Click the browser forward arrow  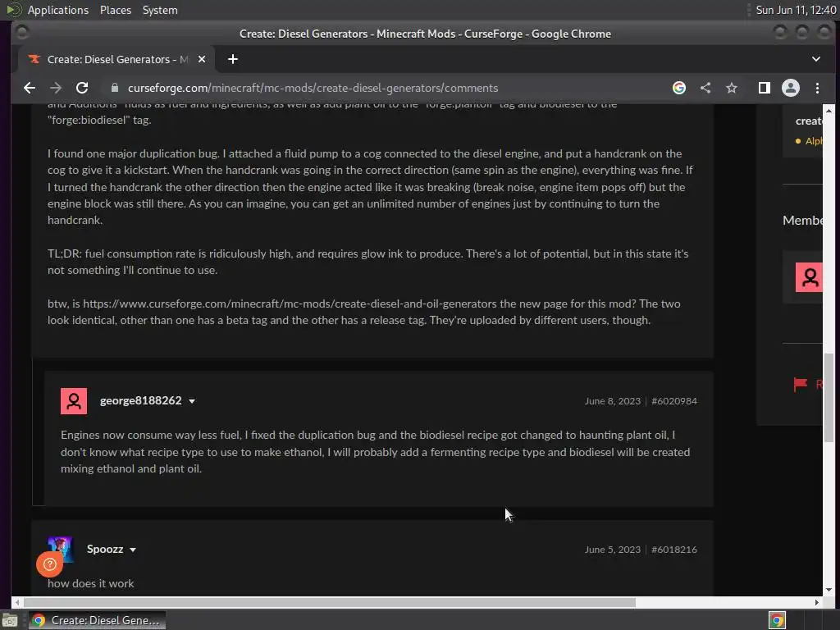pyautogui.click(x=56, y=88)
